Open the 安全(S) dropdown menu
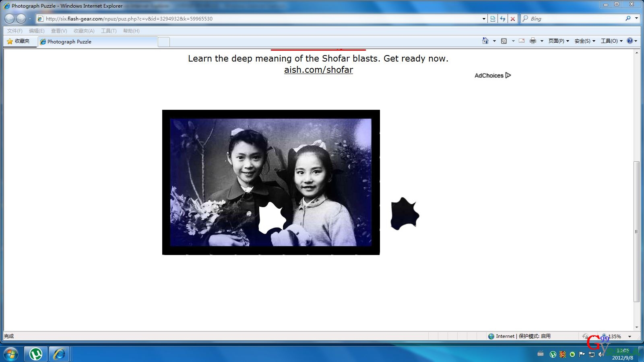Image resolution: width=644 pixels, height=362 pixels. pos(585,41)
